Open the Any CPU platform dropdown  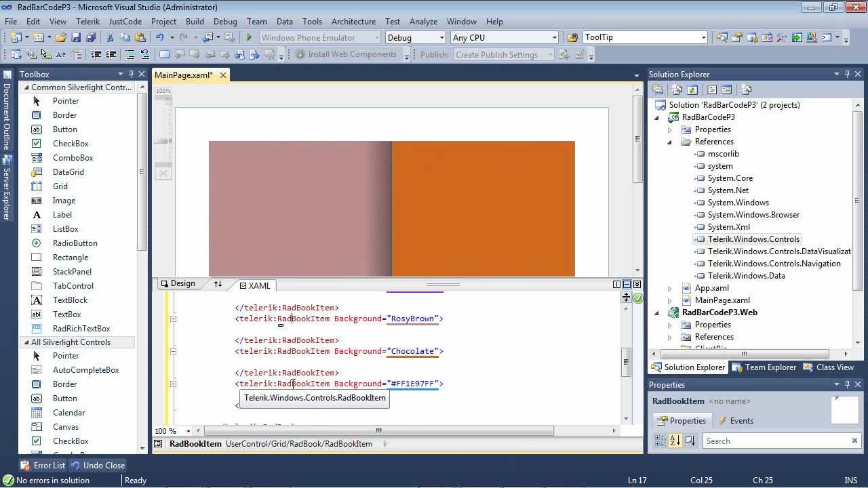click(x=554, y=38)
